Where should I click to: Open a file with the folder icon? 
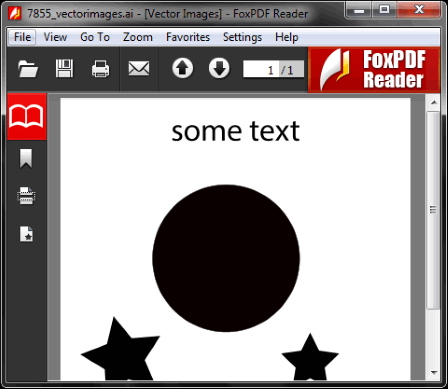coord(28,69)
